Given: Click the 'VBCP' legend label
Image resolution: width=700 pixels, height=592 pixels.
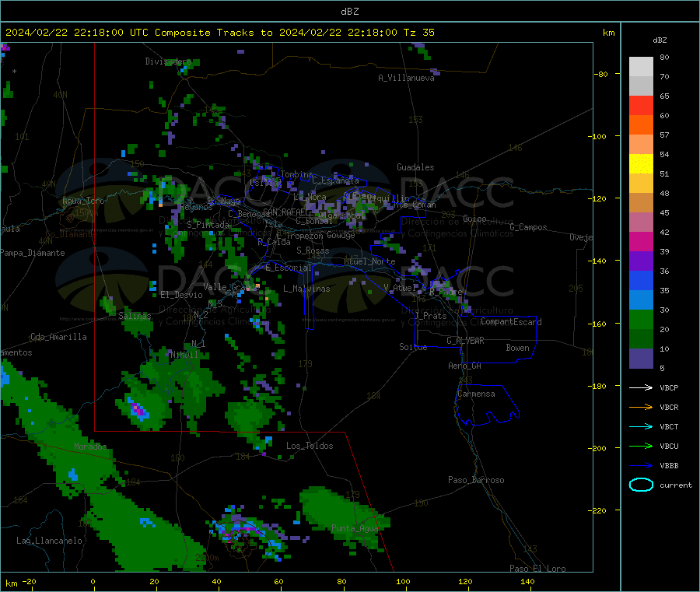Looking at the screenshot, I should coord(669,387).
